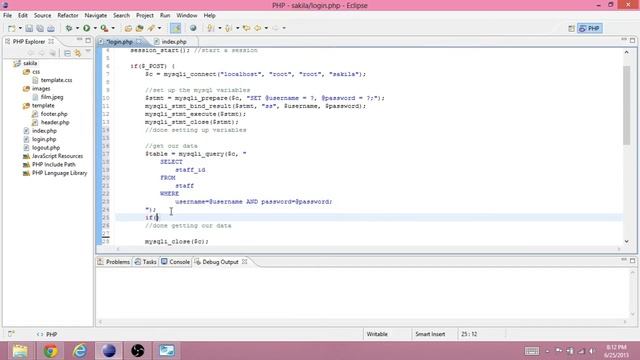The image size is (640, 360).
Task: Open the Refactor menu
Action: [68, 15]
